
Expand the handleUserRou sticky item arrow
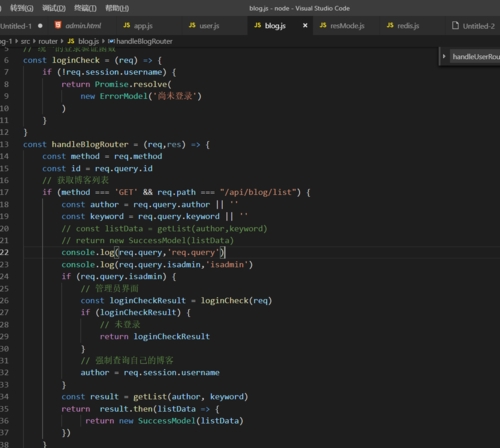tap(444, 56)
